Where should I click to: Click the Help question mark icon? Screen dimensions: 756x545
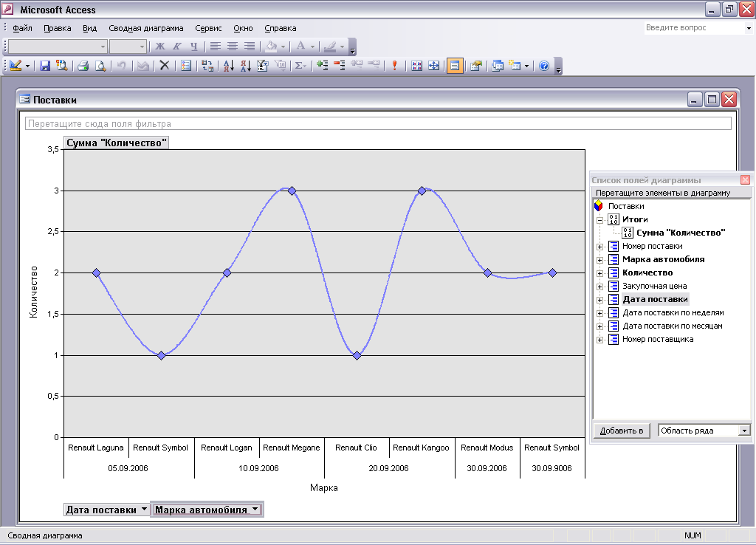pyautogui.click(x=544, y=66)
